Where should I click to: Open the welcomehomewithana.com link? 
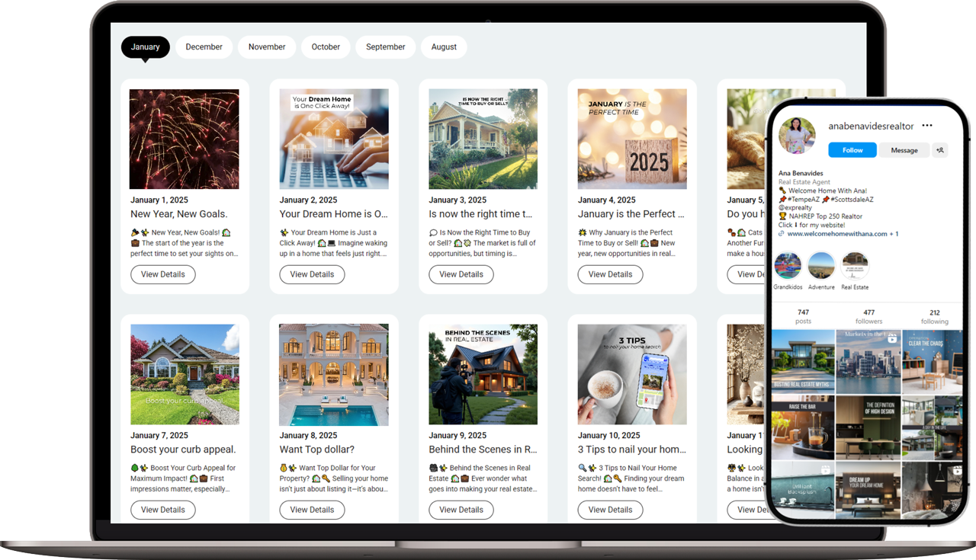836,234
